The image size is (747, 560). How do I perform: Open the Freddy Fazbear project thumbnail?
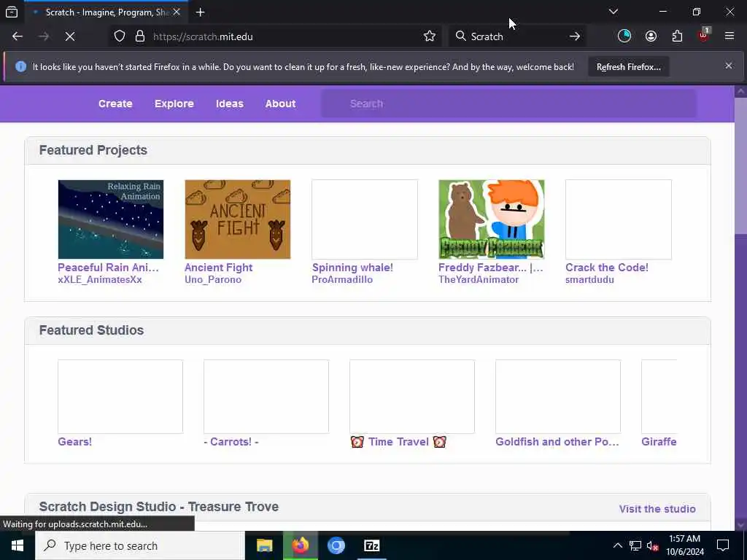click(x=491, y=219)
